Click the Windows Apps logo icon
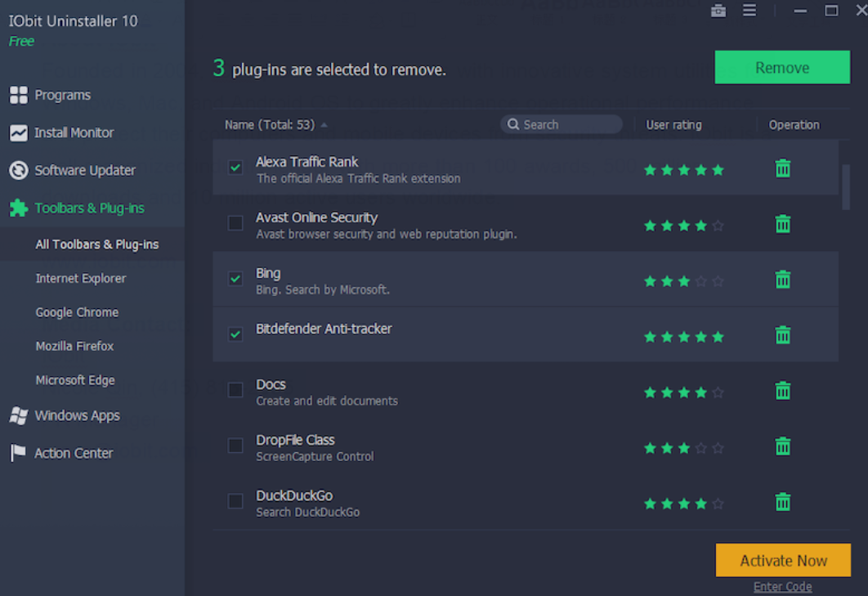 tap(18, 415)
